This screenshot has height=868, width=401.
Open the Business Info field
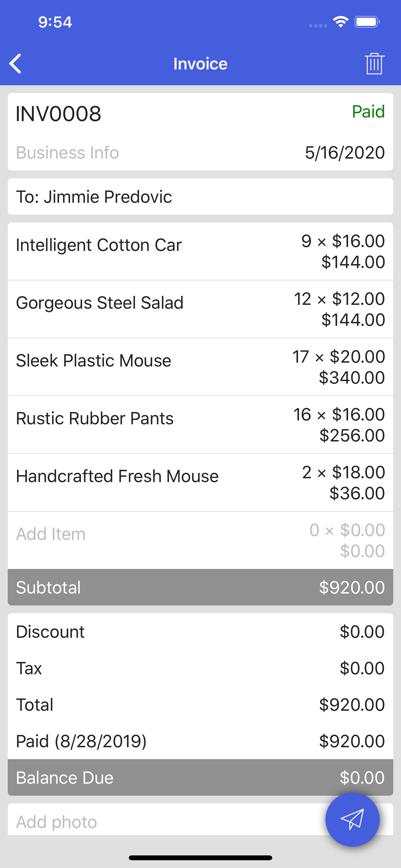click(x=67, y=153)
